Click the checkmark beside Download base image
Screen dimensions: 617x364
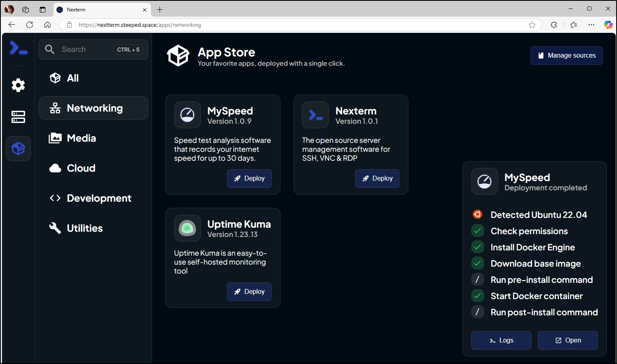point(477,263)
